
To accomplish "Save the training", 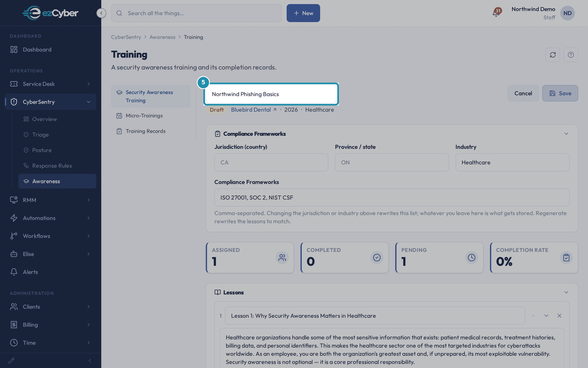I will pyautogui.click(x=560, y=93).
